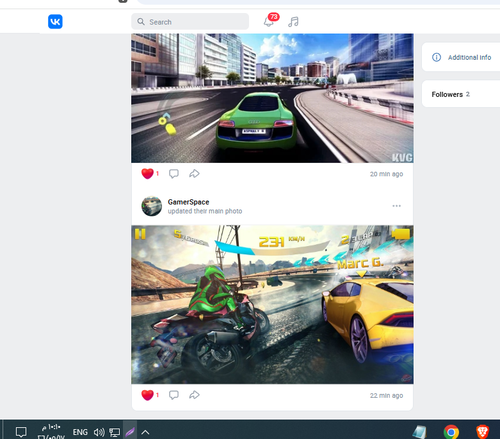
Task: Share the updated main photo post
Action: click(194, 395)
